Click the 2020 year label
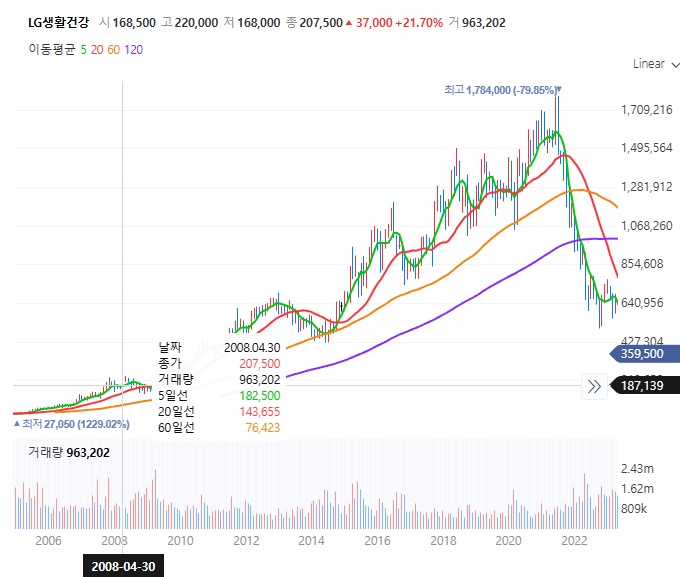The width and height of the screenshot is (680, 577). click(508, 541)
